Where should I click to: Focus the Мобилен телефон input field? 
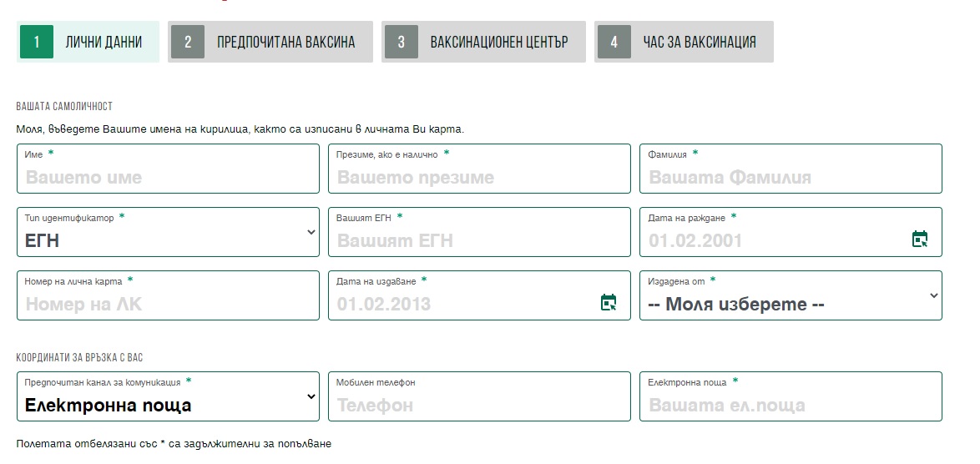point(479,396)
